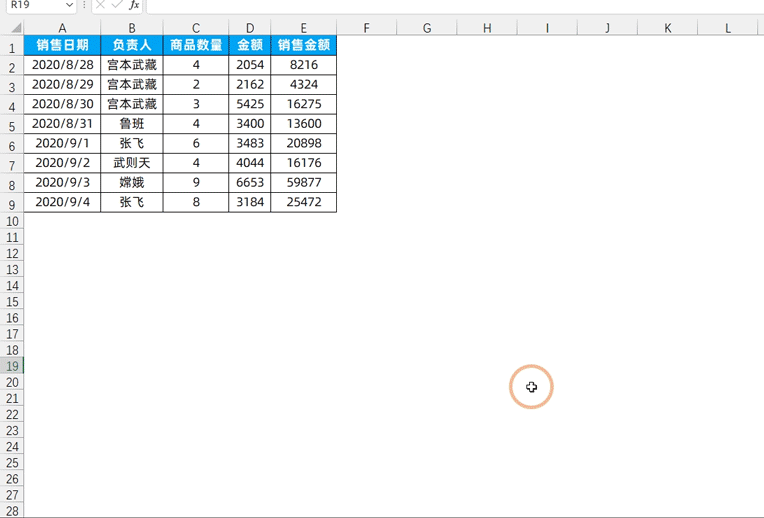
Task: Select cell with date 2020/8/31
Action: tap(62, 123)
